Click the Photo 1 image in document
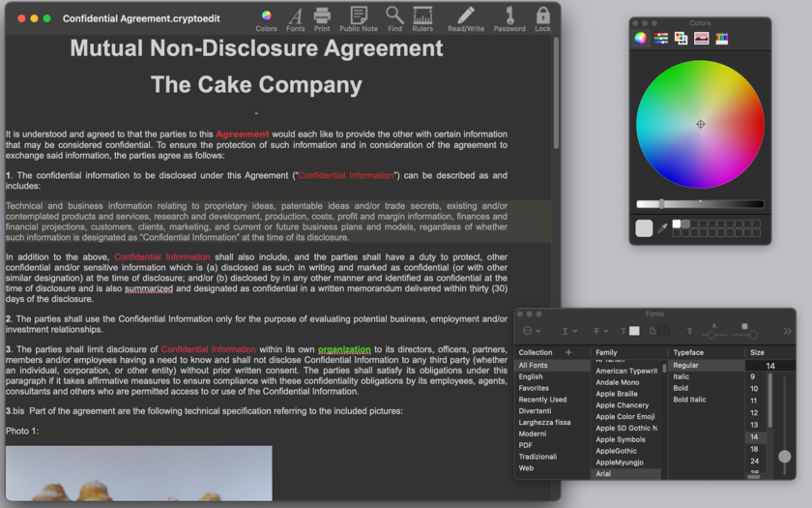812x508 pixels. (x=139, y=473)
